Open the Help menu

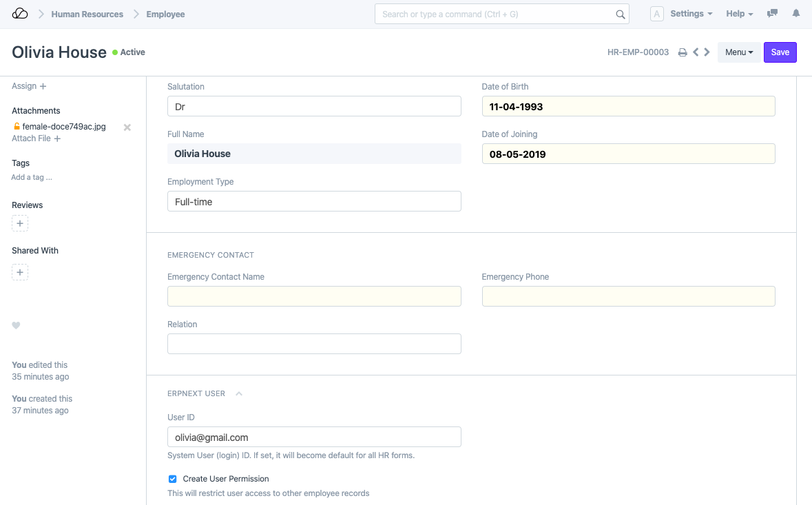(739, 14)
